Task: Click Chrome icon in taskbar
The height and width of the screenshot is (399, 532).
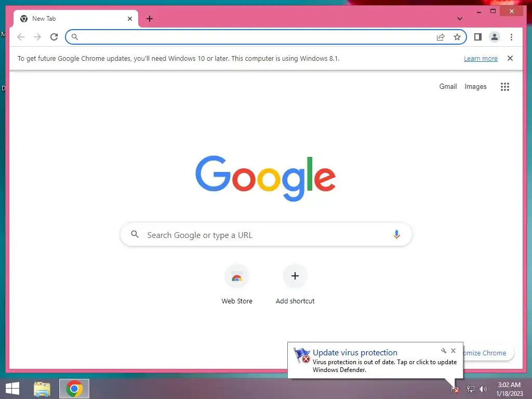Action: (74, 389)
